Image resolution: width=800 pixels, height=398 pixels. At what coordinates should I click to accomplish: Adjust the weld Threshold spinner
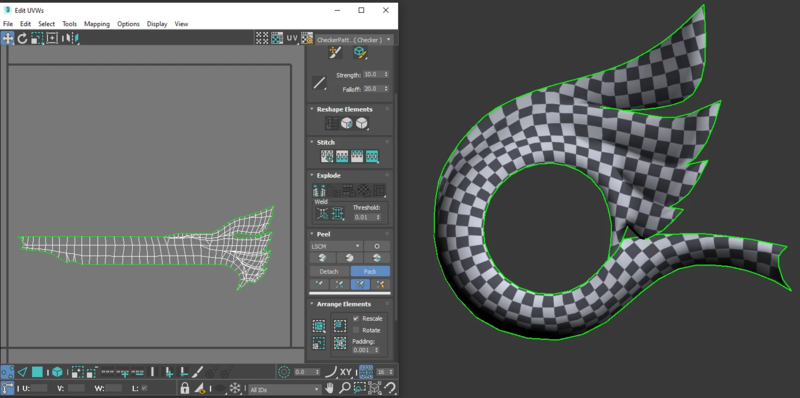pyautogui.click(x=379, y=217)
